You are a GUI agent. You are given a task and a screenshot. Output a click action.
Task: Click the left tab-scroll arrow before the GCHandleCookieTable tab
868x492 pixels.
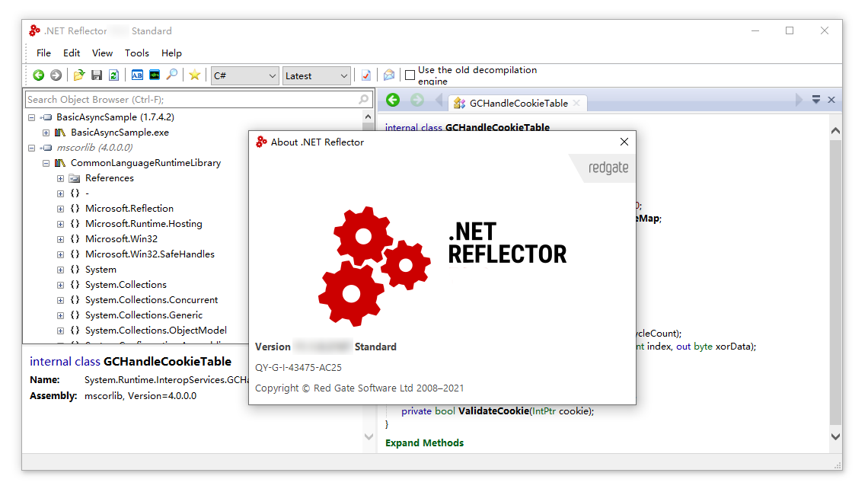pyautogui.click(x=439, y=101)
